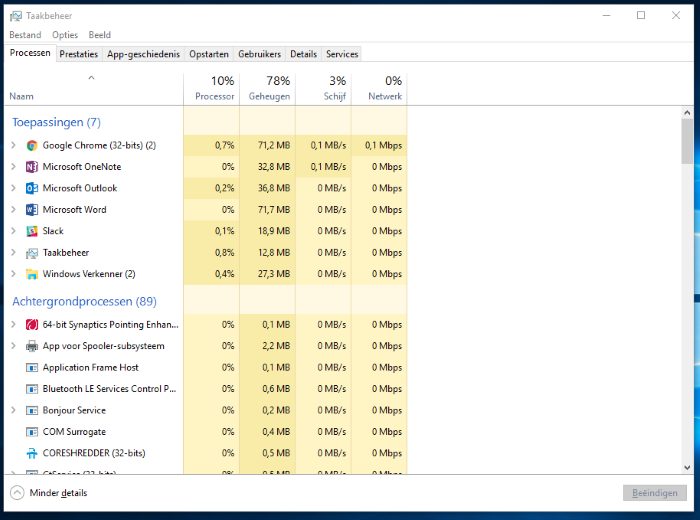The width and height of the screenshot is (700, 520).
Task: Click the Beëindigen button
Action: point(654,493)
